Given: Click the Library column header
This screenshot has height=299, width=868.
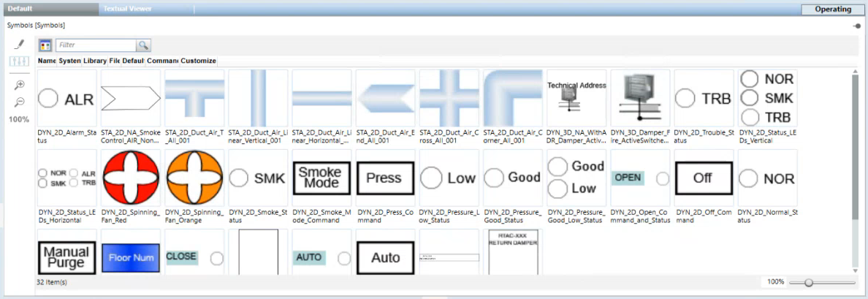Looking at the screenshot, I should pos(94,61).
